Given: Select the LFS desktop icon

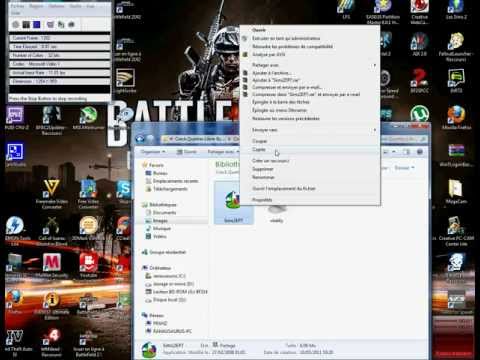Looking at the screenshot, I should pos(346,9).
